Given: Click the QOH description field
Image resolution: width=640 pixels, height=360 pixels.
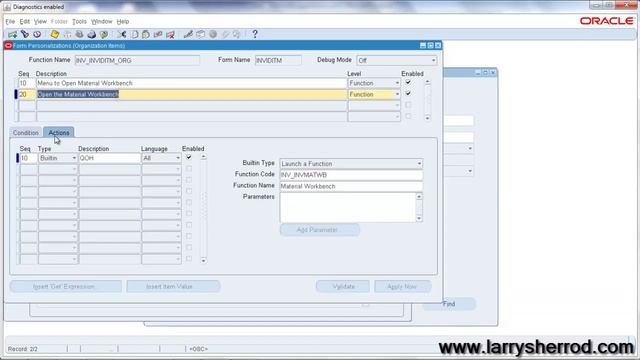Looking at the screenshot, I should 109,158.
